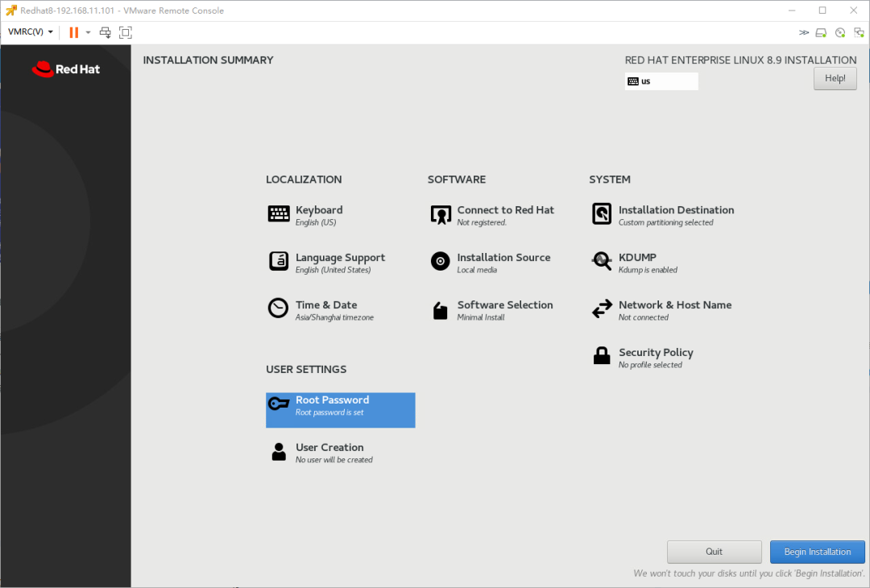870x588 pixels.
Task: Open the Language Support text entry
Action: click(x=340, y=263)
